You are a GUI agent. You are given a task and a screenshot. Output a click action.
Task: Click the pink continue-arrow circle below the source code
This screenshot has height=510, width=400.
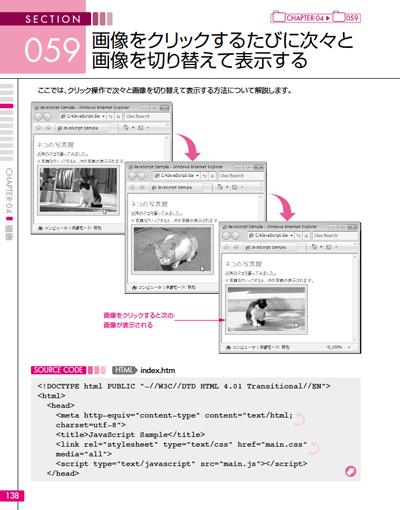pos(350,471)
